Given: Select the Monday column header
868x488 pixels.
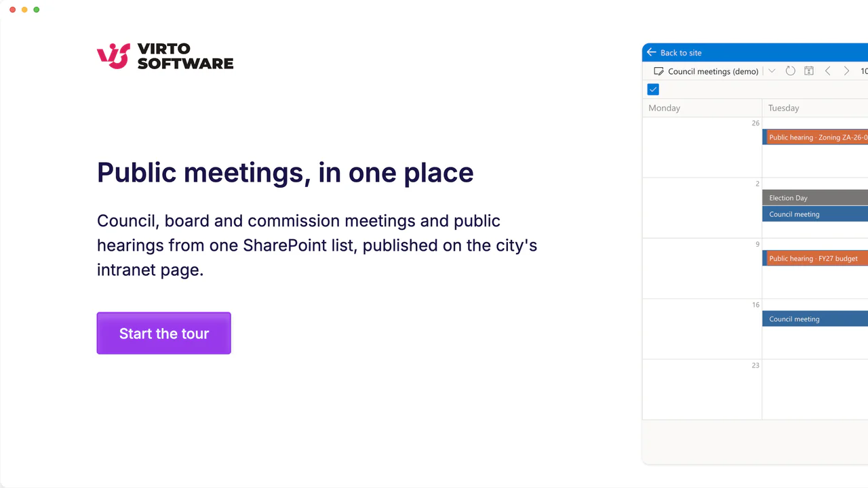Looking at the screenshot, I should click(702, 108).
